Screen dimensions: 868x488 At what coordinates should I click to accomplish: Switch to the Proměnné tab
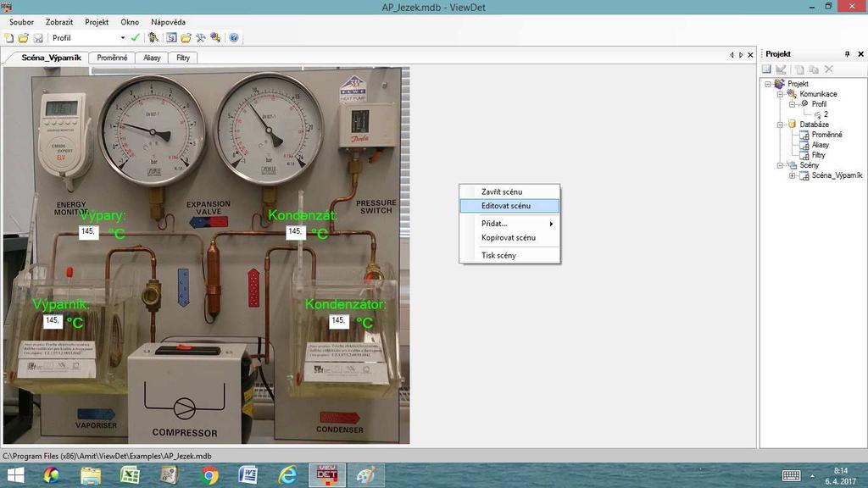(x=112, y=58)
